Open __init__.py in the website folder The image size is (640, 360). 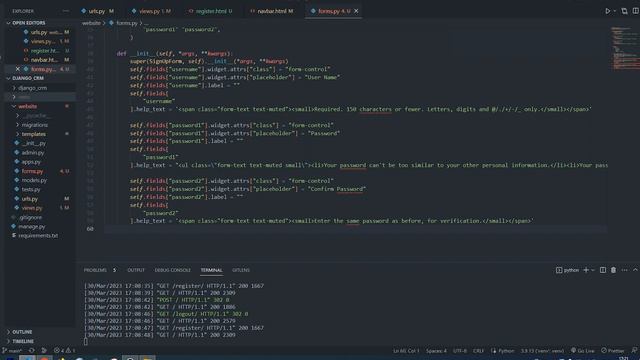tap(34, 143)
